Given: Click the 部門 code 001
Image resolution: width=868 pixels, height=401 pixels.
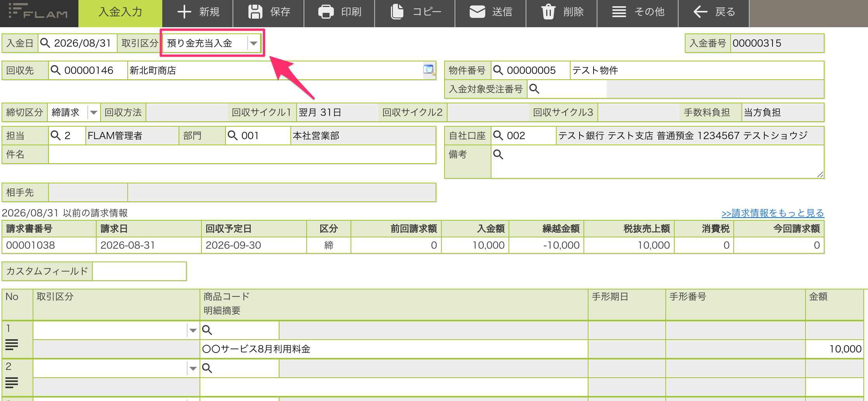Looking at the screenshot, I should [250, 136].
